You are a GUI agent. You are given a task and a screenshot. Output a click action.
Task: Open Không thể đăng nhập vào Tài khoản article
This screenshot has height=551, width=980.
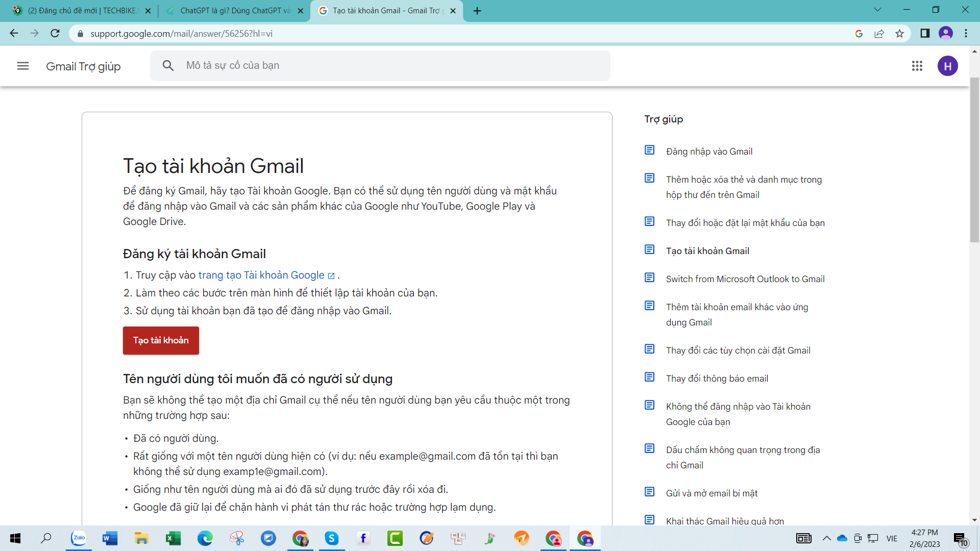pos(738,414)
